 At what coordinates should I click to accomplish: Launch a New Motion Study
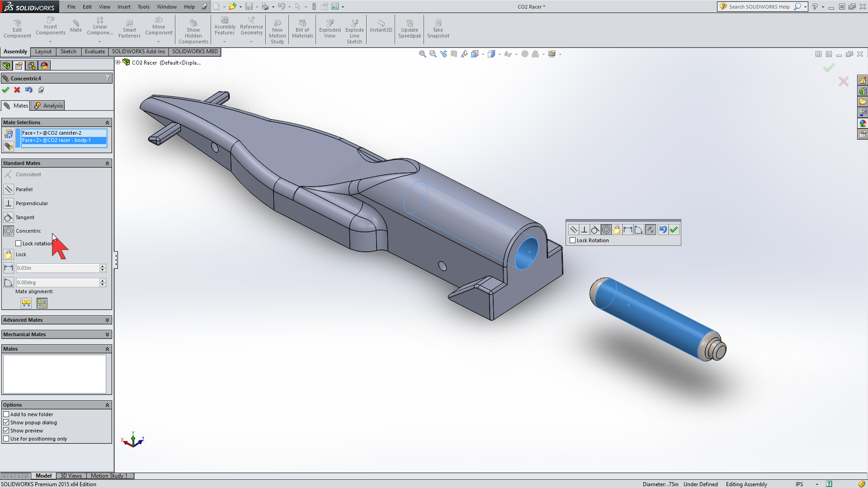pyautogui.click(x=277, y=29)
